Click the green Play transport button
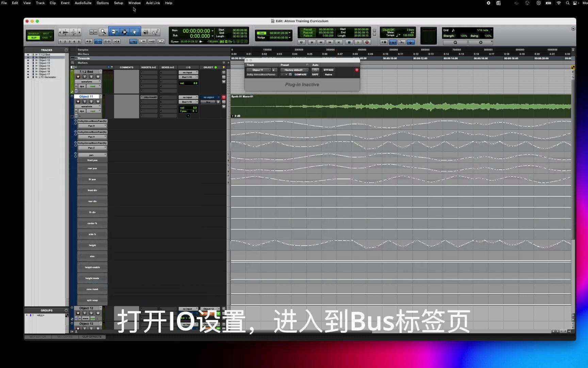The height and width of the screenshot is (368, 588). (358, 42)
